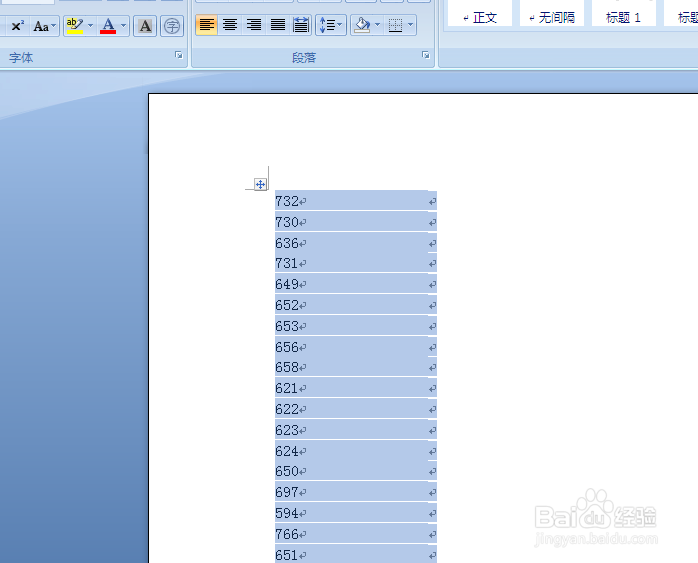
Task: Click the cell containing 732
Action: click(x=352, y=201)
